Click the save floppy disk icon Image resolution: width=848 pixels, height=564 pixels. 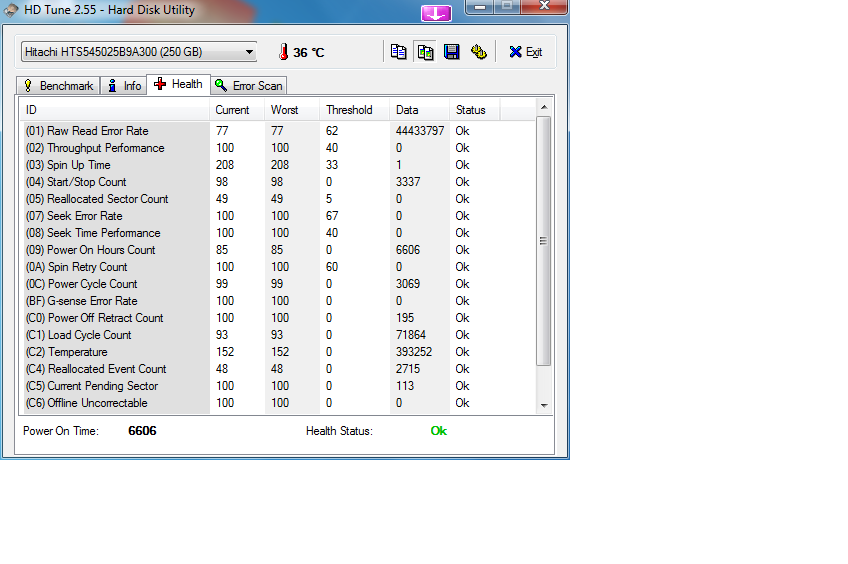point(452,52)
